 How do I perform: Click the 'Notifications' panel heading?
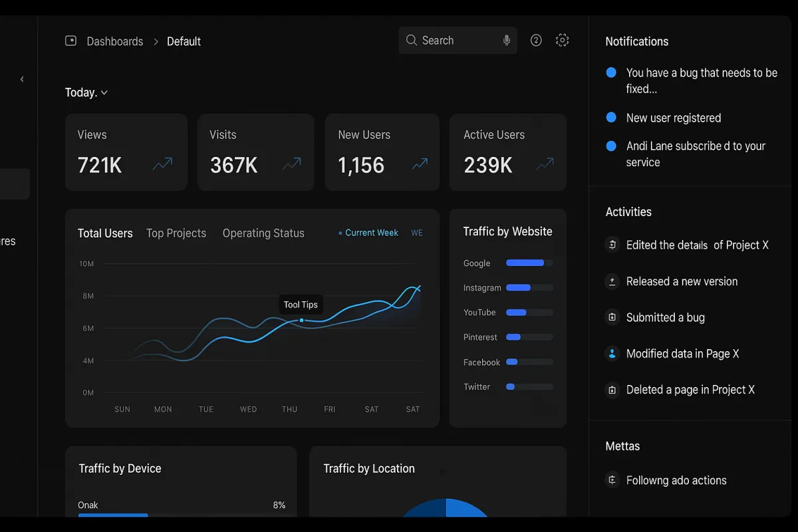pyautogui.click(x=637, y=41)
